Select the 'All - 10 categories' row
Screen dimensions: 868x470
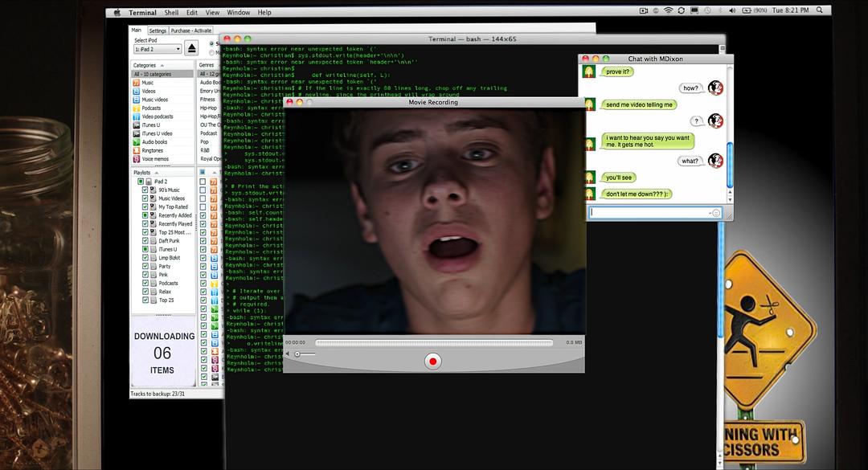point(162,74)
